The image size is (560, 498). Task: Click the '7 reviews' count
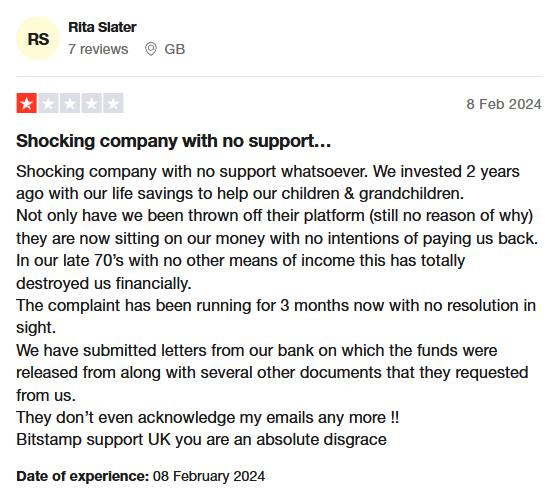98,49
